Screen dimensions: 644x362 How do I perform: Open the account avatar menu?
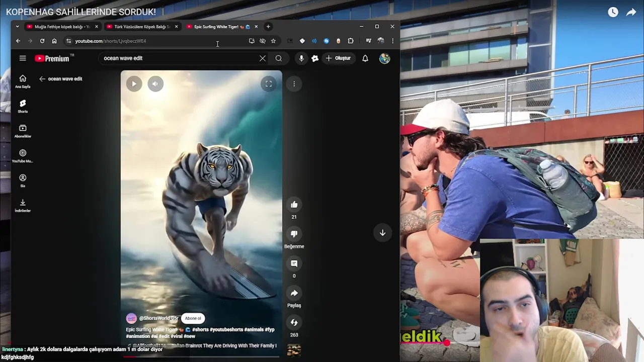click(x=384, y=58)
